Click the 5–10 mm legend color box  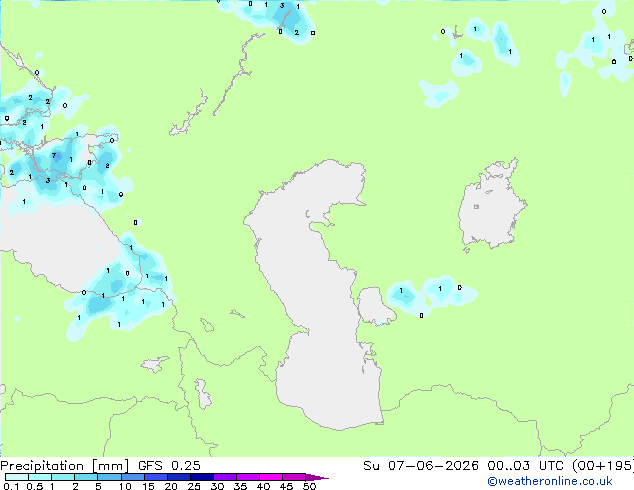(110, 477)
